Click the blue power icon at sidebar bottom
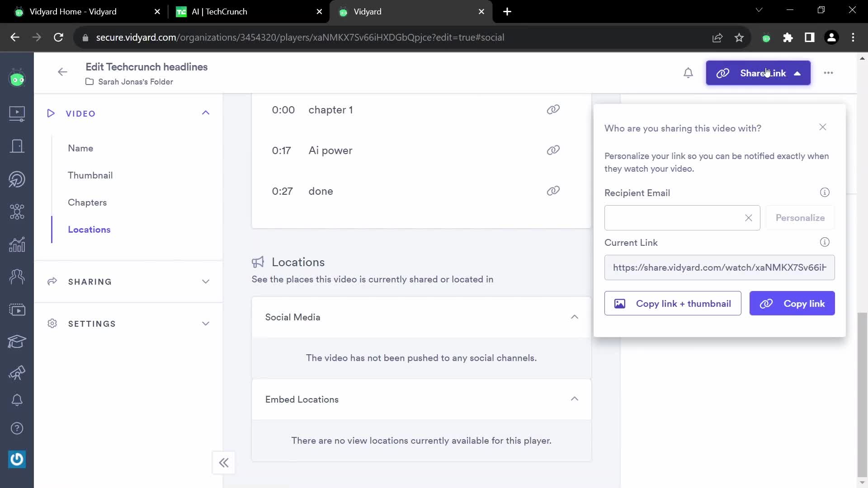868x488 pixels. 17,459
